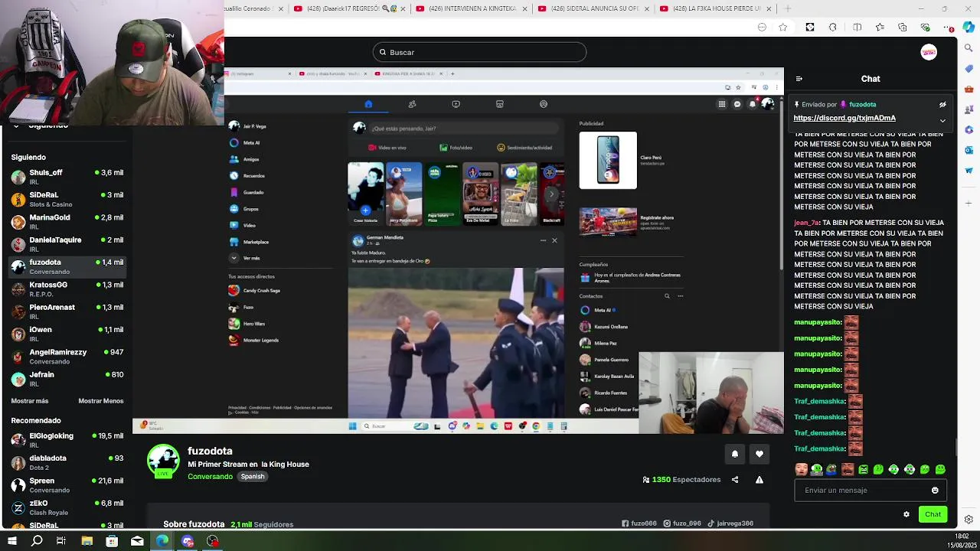The height and width of the screenshot is (551, 980).
Task: Click the notification bell under the stream
Action: (x=735, y=454)
